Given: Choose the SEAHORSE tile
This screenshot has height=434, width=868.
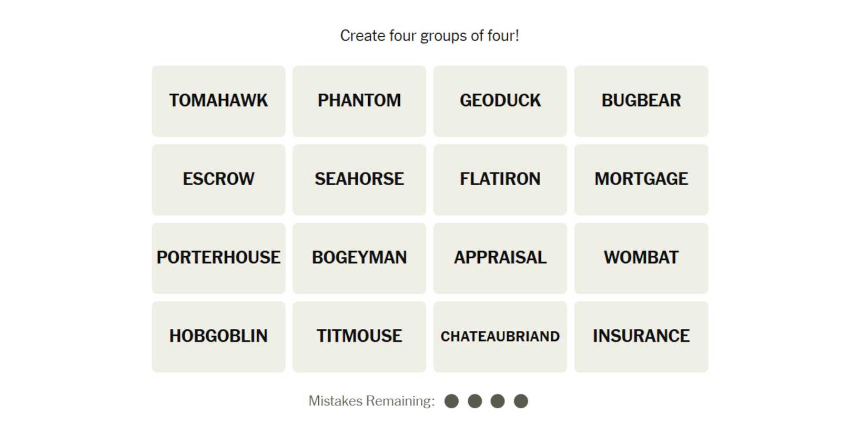Looking at the screenshot, I should 359,179.
